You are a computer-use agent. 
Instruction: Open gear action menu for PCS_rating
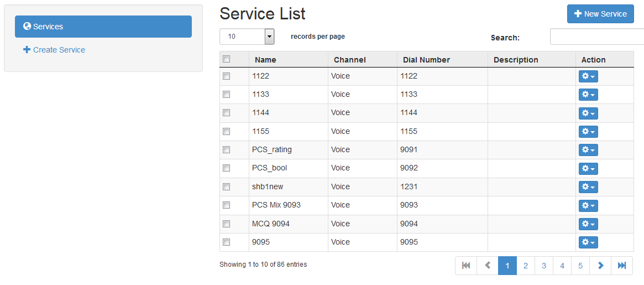588,150
